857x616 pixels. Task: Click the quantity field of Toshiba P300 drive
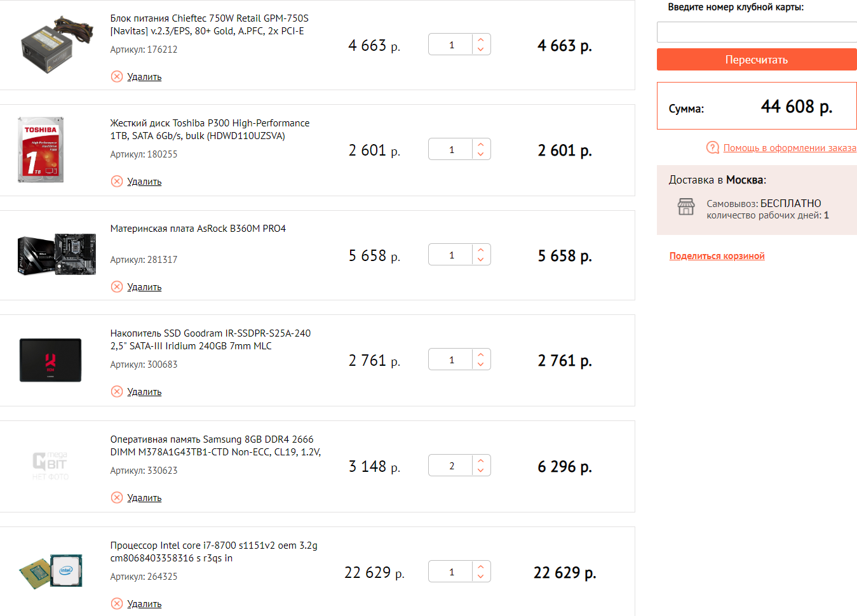451,150
